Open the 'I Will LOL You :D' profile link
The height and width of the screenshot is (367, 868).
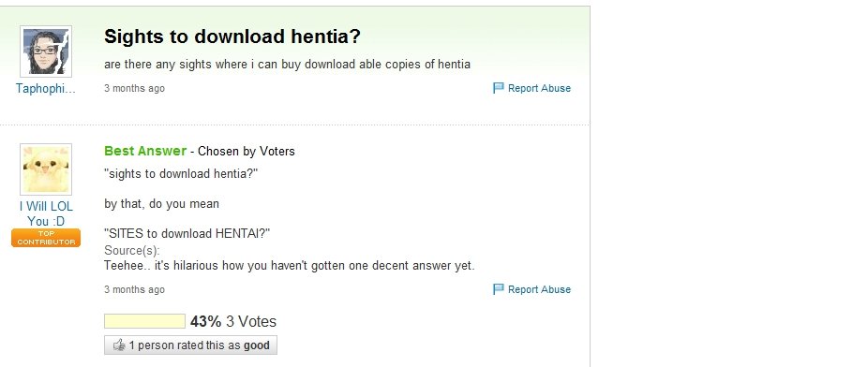(x=46, y=213)
